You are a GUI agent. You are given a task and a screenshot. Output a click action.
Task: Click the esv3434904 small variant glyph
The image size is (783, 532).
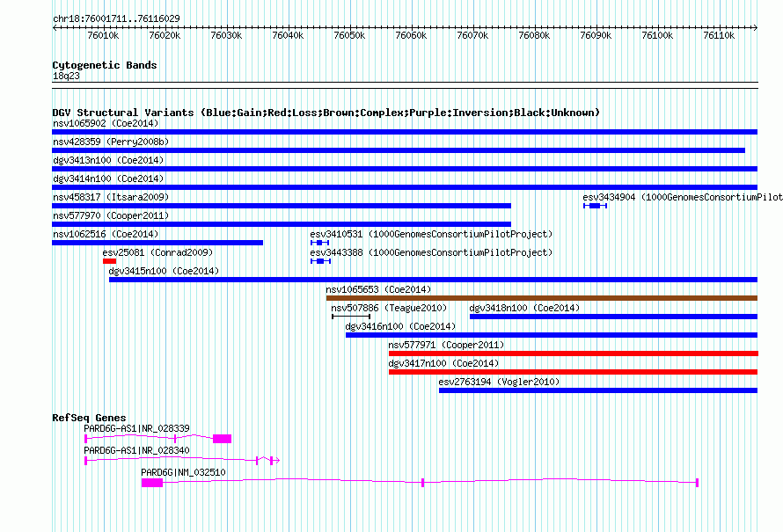(x=595, y=206)
